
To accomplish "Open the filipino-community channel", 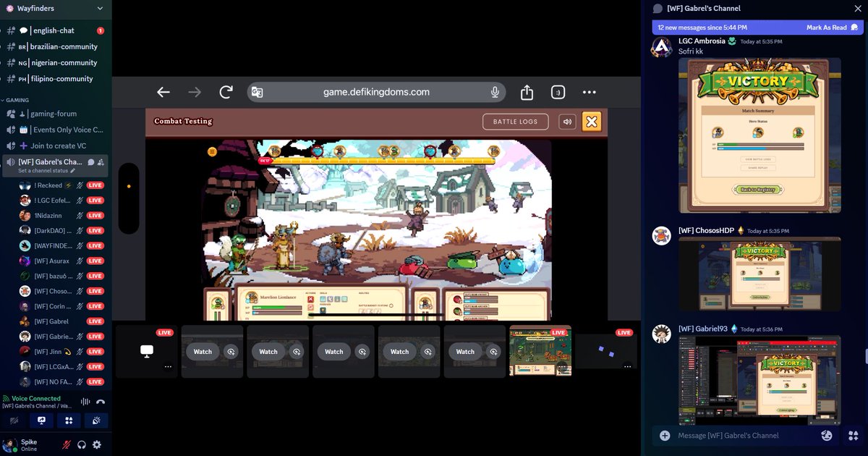I will 56,78.
